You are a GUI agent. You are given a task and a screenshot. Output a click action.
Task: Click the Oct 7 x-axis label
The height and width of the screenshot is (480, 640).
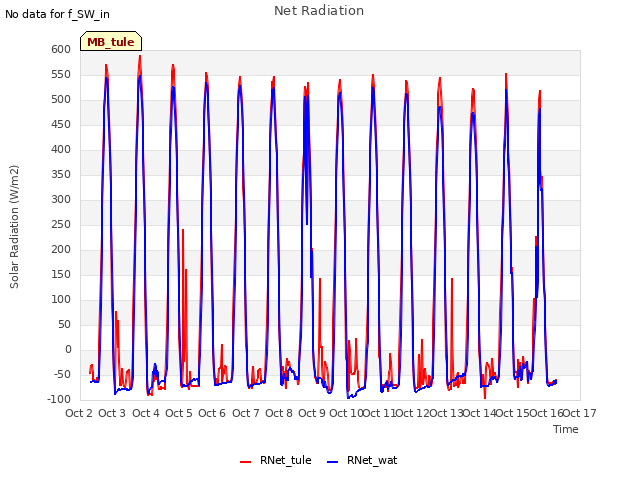pyautogui.click(x=246, y=413)
